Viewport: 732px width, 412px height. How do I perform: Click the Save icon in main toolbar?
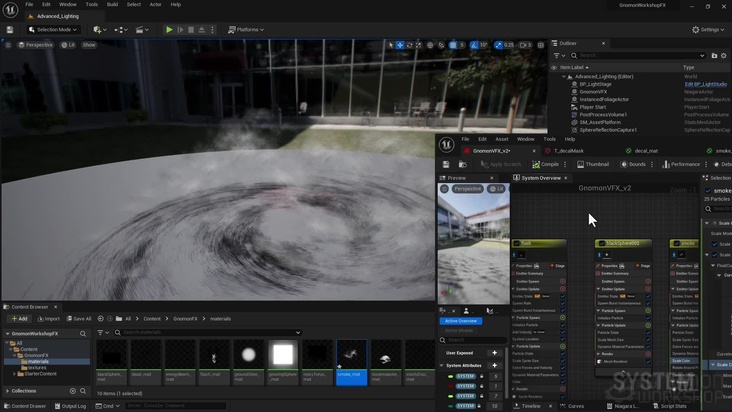tap(9, 30)
